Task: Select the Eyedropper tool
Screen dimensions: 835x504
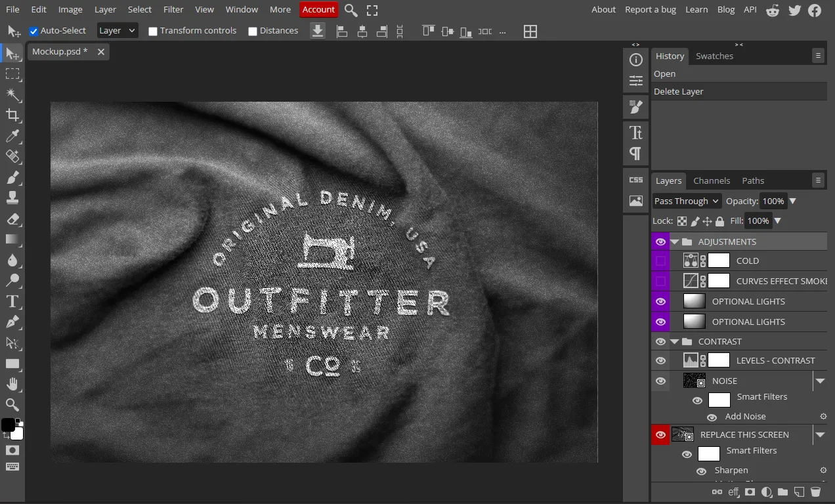Action: 12,136
